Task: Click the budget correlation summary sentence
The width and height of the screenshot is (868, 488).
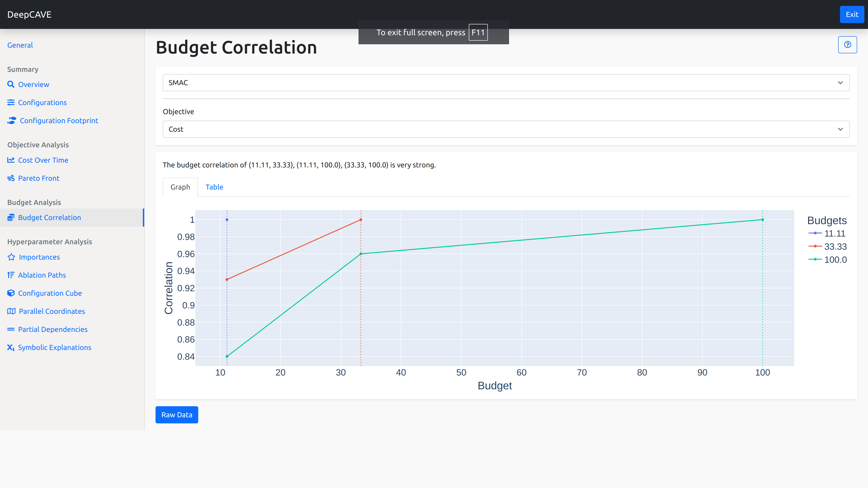Action: coord(299,165)
